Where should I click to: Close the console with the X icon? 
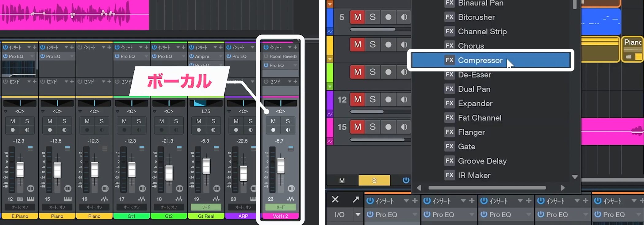[335, 200]
